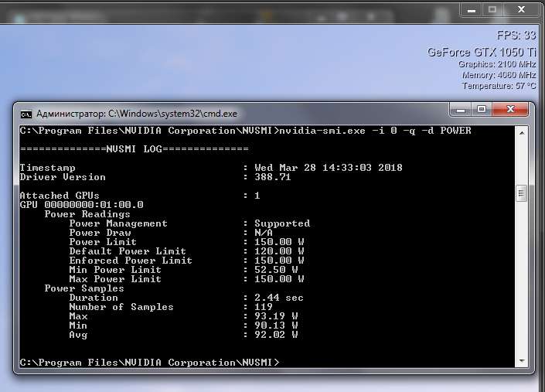The image size is (545, 392).
Task: Click Driver Version value '388.71'
Action: click(272, 177)
